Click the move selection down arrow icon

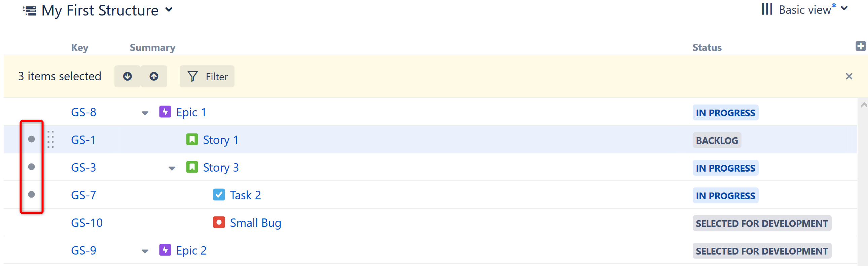128,76
